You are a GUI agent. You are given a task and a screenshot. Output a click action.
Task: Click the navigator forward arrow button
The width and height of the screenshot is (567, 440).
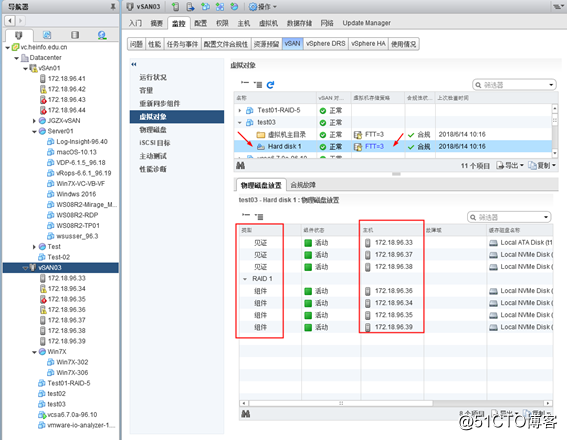(20, 21)
